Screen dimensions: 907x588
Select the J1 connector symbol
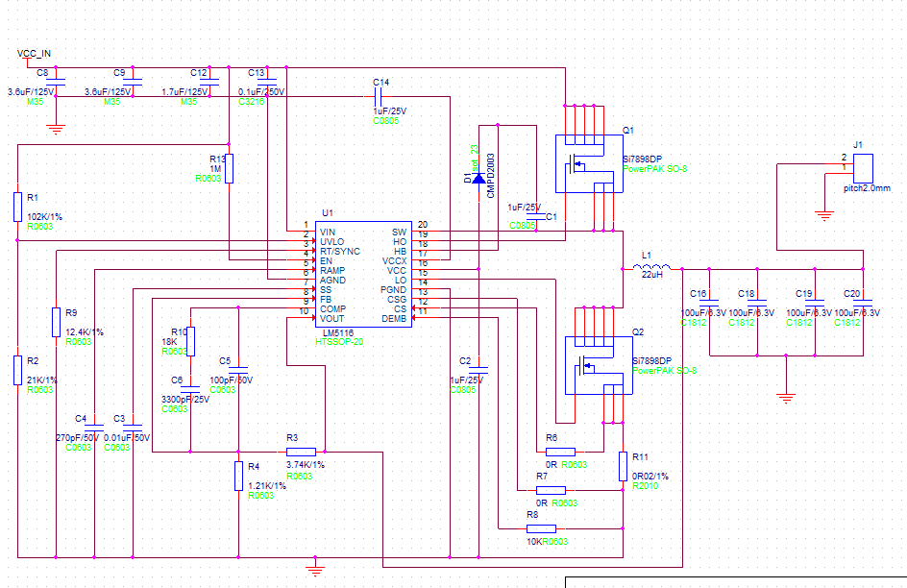pos(863,168)
